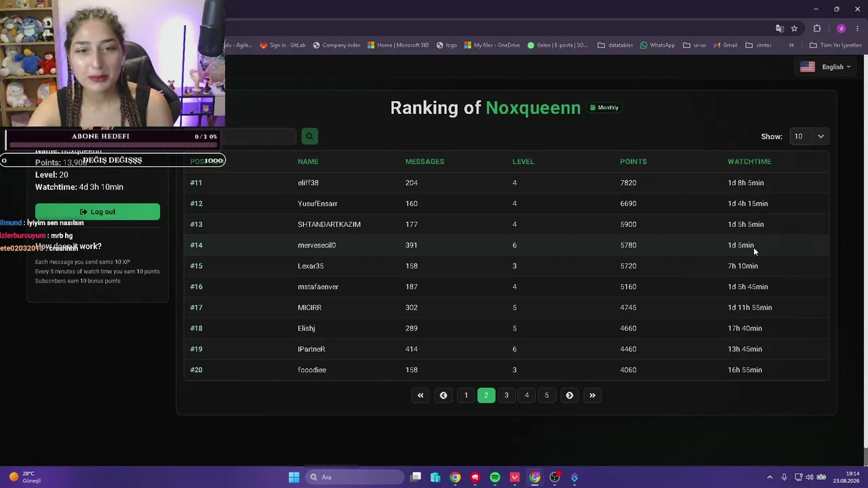Screen dimensions: 868x488
Task: Click the user name MICIRR
Action: point(309,308)
